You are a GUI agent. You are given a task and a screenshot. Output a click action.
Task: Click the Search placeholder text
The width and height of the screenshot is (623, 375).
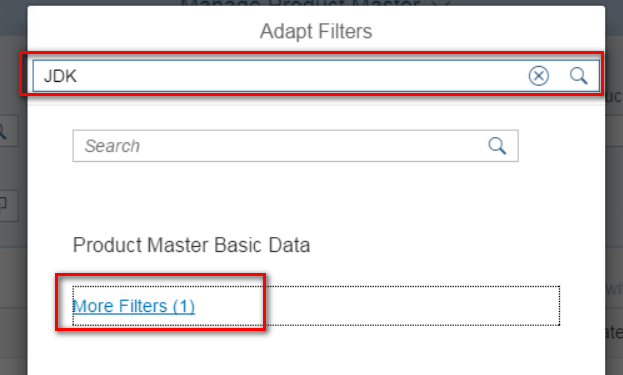(x=112, y=146)
